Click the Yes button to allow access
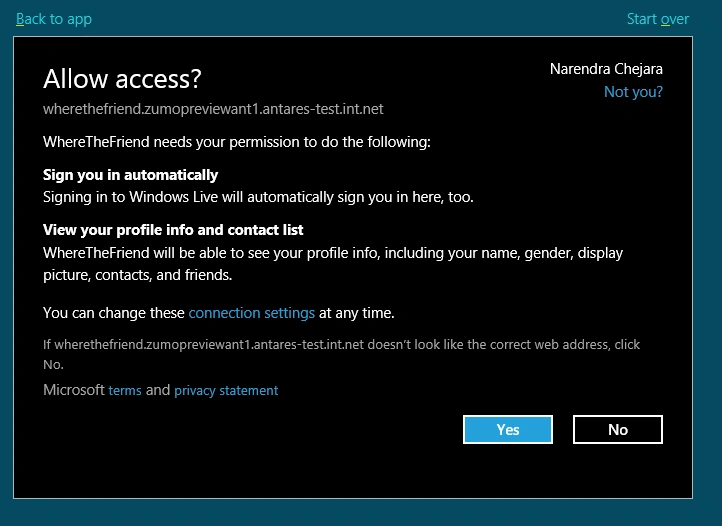722x526 pixels. 507,429
